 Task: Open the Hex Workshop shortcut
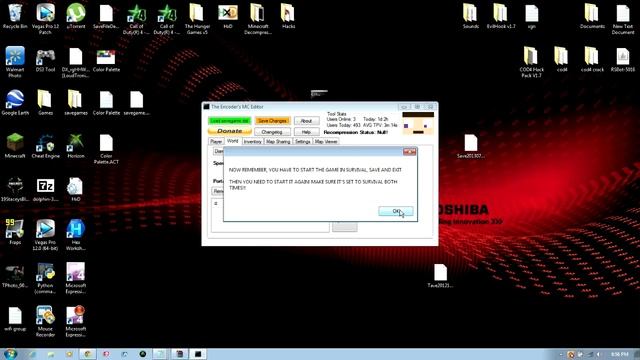click(x=76, y=235)
